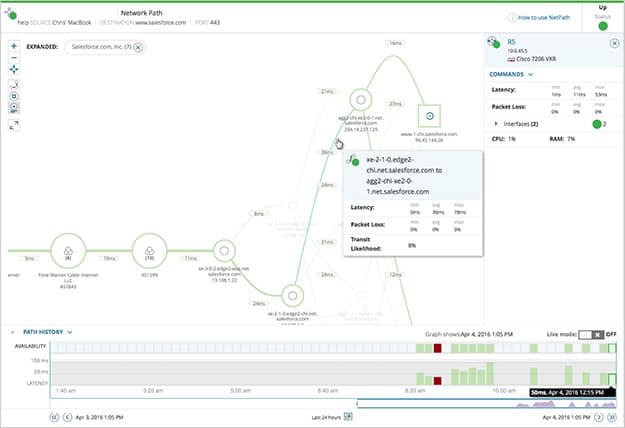The image size is (625, 428).
Task: Open the R5 device name link
Action: pos(511,42)
